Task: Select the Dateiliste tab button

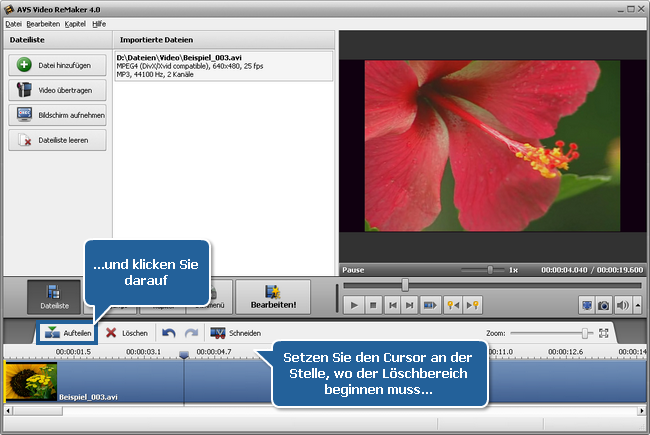Action: tap(54, 298)
